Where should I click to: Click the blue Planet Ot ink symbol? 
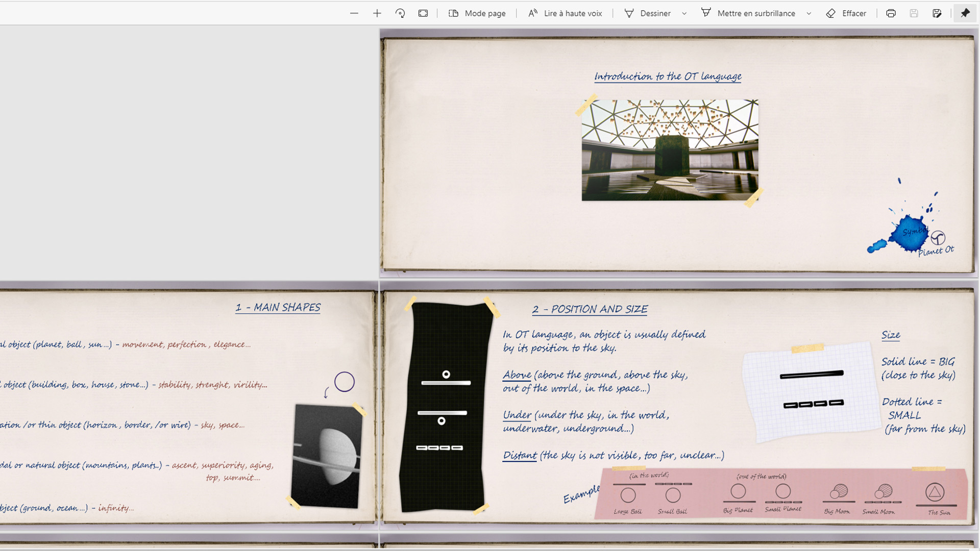coord(912,232)
